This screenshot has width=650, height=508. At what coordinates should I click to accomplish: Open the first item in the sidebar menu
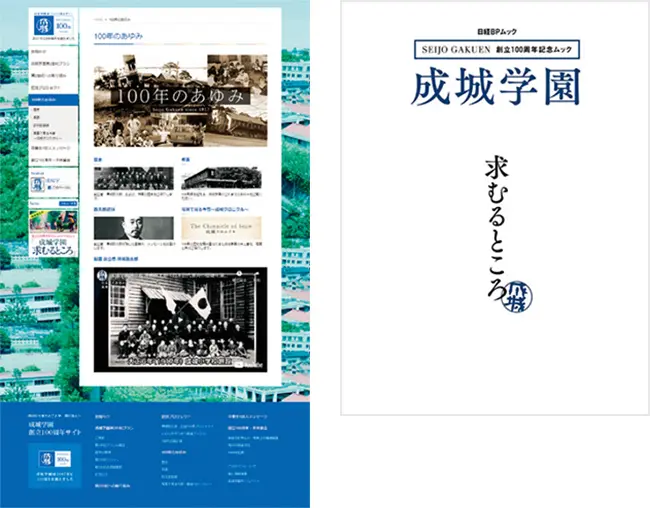point(53,51)
